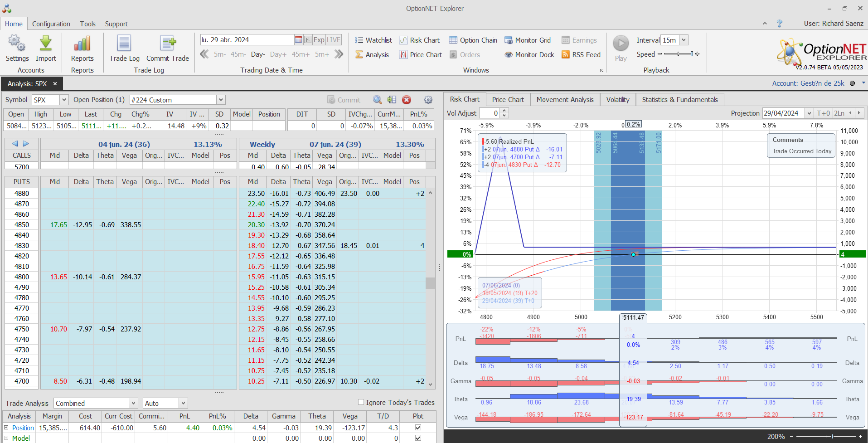868x443 pixels.
Task: Expand the Symbol SPX dropdown
Action: pos(64,100)
